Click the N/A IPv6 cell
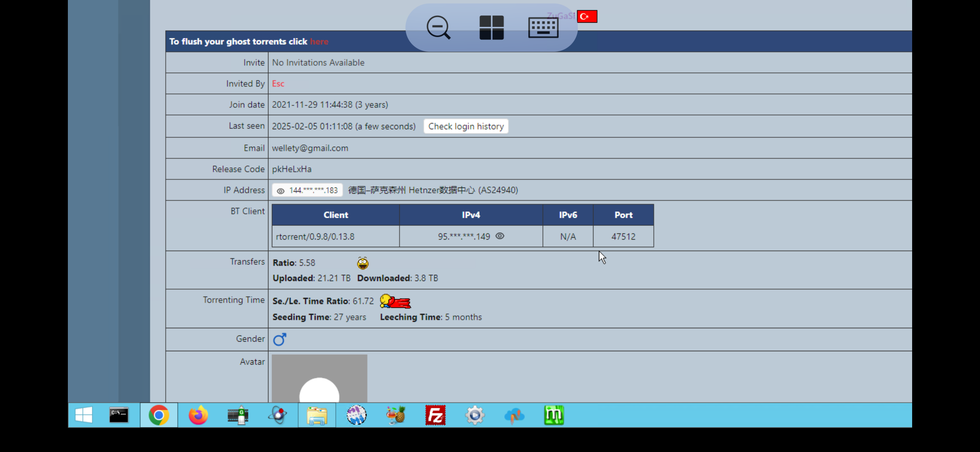Screen dimensions: 980x452 (x=568, y=237)
